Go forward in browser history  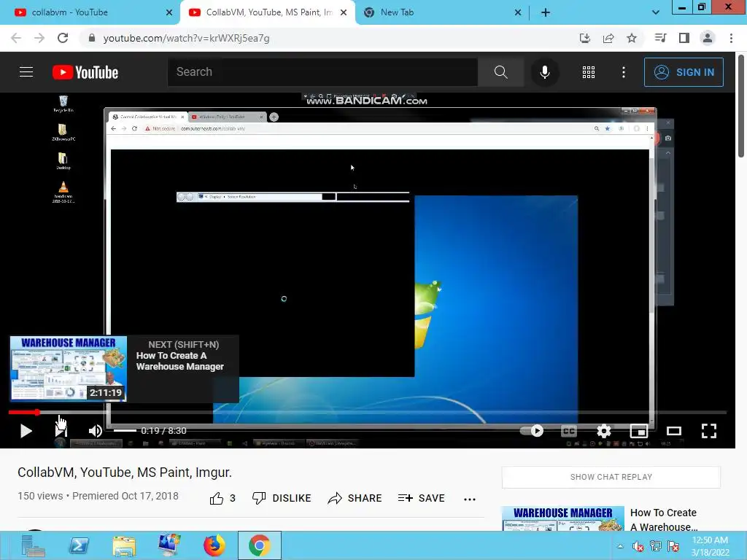click(x=39, y=38)
